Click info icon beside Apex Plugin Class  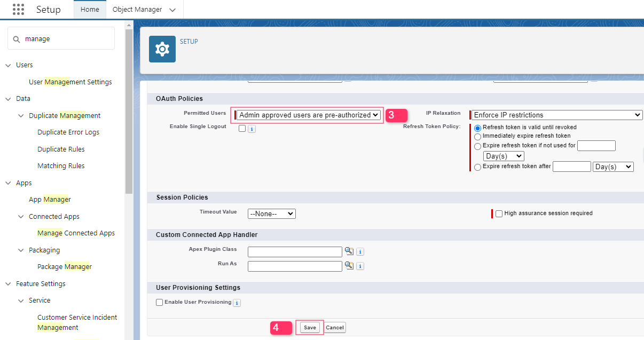point(360,252)
